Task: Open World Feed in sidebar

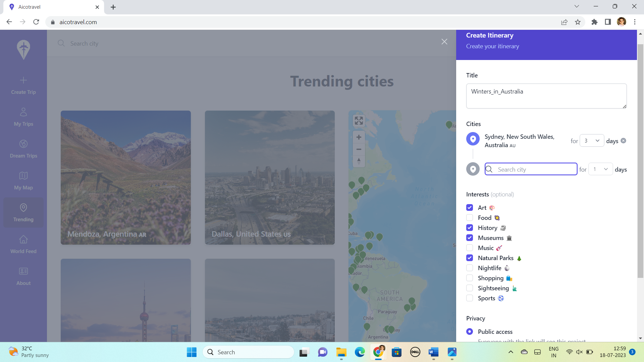Action: tap(23, 245)
